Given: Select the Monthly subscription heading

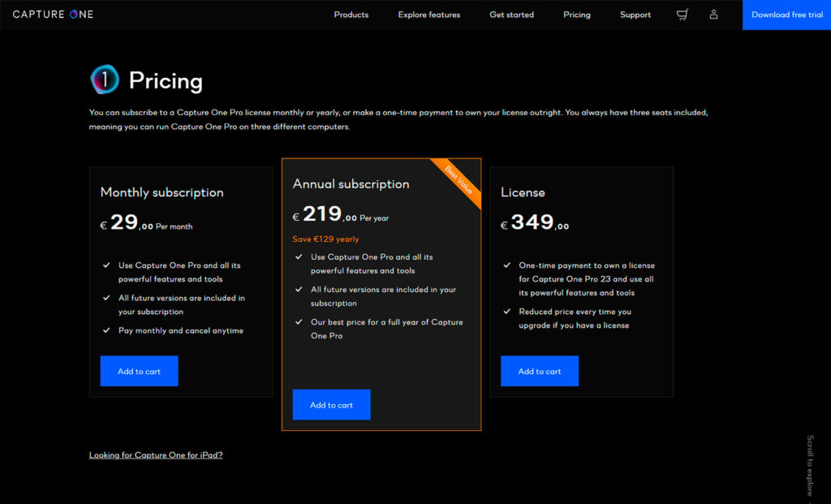Looking at the screenshot, I should click(x=161, y=192).
